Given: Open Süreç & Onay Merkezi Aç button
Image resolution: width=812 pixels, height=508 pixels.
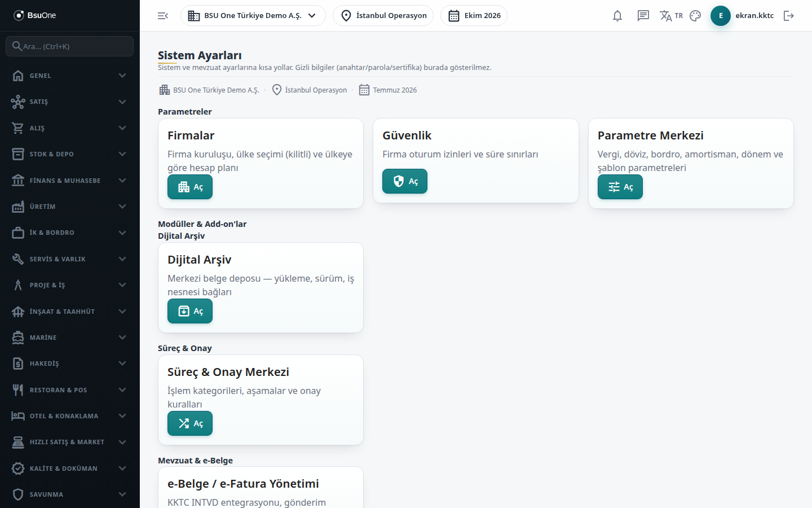Looking at the screenshot, I should 190,423.
